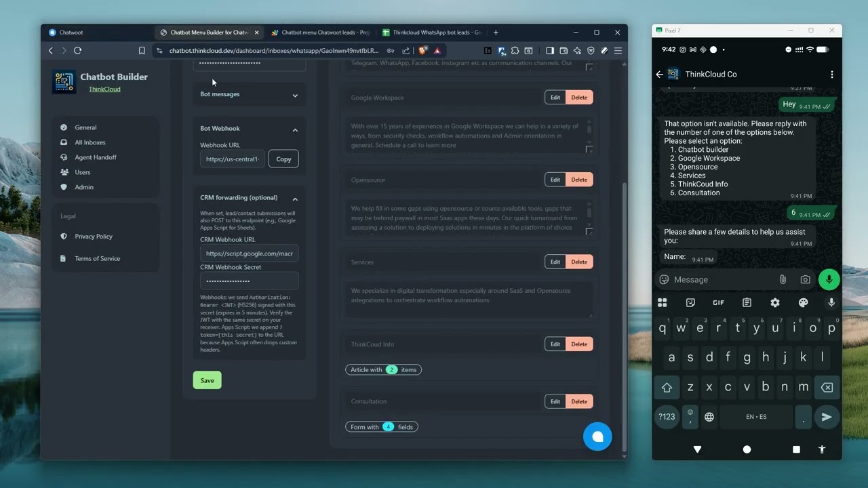Screen dimensions: 868x488
Task: Copy the bot webhook URL
Action: pos(283,159)
